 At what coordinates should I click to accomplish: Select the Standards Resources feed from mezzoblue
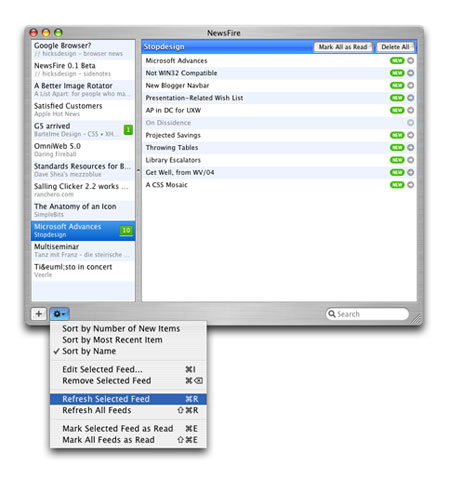click(83, 170)
